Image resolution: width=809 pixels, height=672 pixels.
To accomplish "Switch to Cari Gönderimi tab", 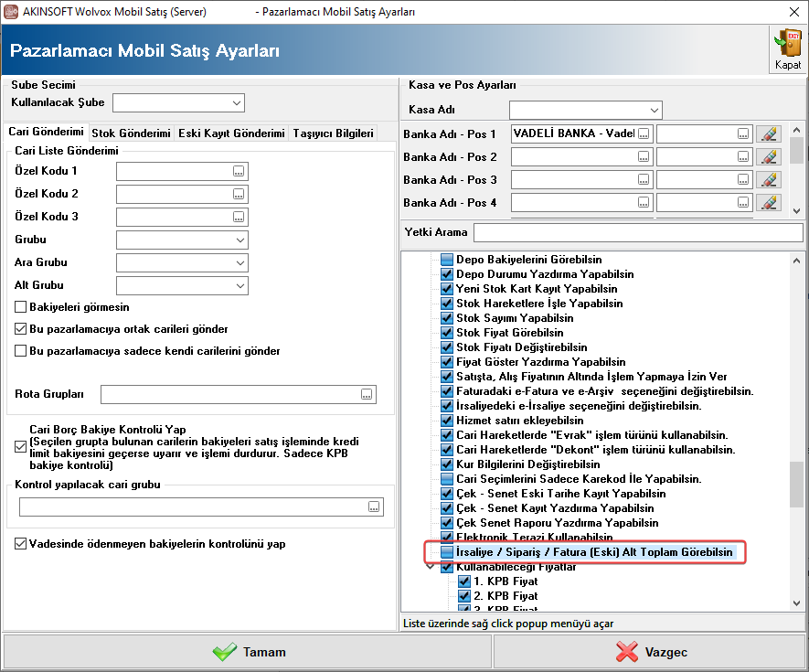I will pyautogui.click(x=46, y=132).
